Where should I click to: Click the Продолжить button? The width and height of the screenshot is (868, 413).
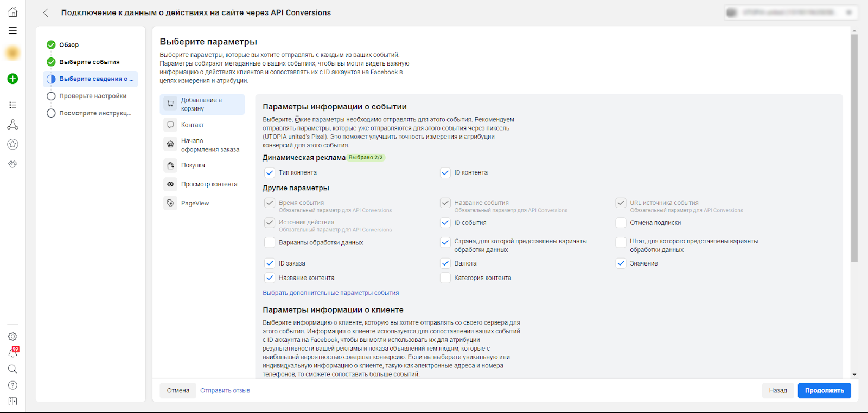[824, 390]
